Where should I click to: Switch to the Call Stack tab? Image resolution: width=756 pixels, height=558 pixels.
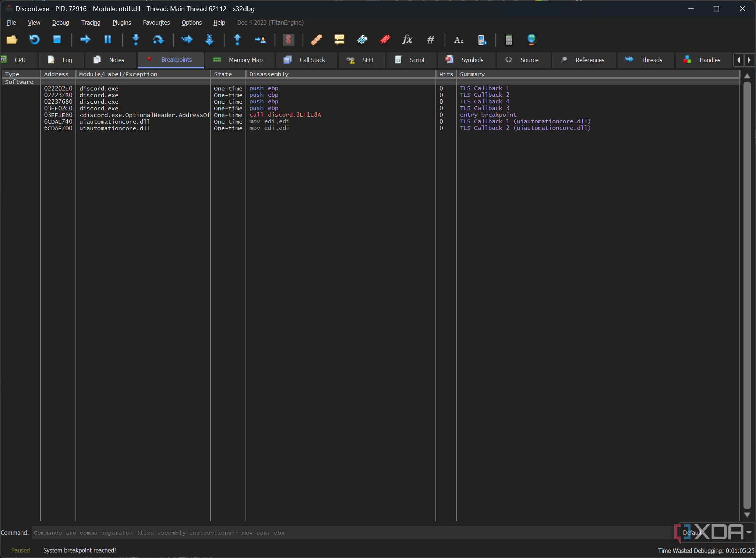pyautogui.click(x=306, y=60)
